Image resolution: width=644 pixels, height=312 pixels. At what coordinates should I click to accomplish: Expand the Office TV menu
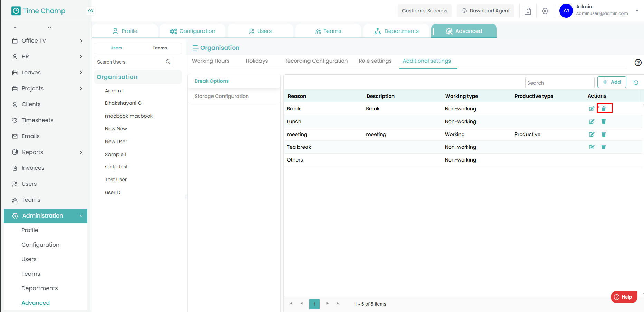click(x=81, y=41)
